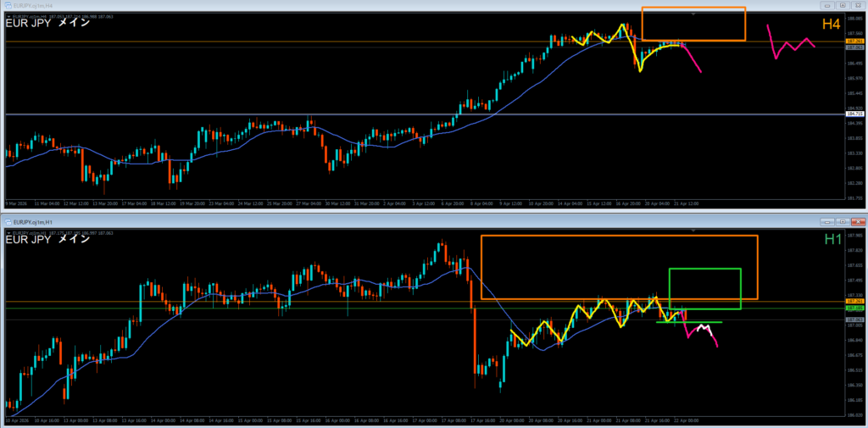Click the gray 187.063 current price tag in H4 chart
This screenshot has height=428, width=868.
[x=854, y=47]
